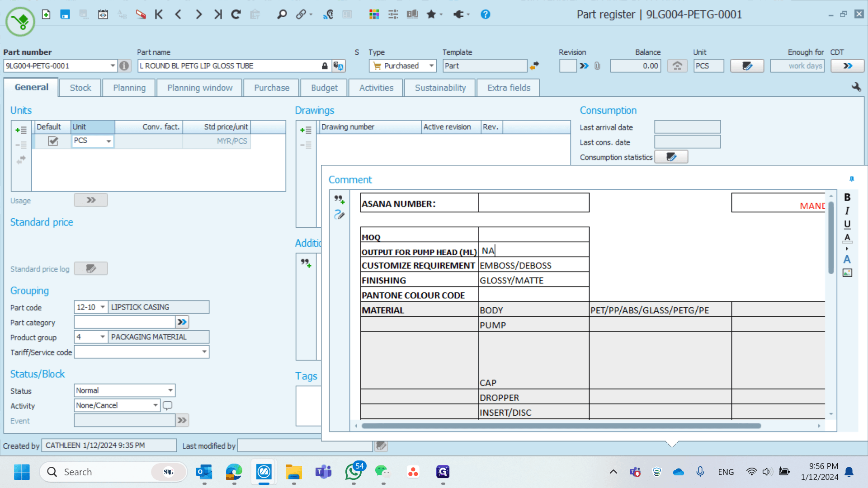Viewport: 868px width, 488px height.
Task: Switch to the Stock tab
Action: click(x=80, y=88)
